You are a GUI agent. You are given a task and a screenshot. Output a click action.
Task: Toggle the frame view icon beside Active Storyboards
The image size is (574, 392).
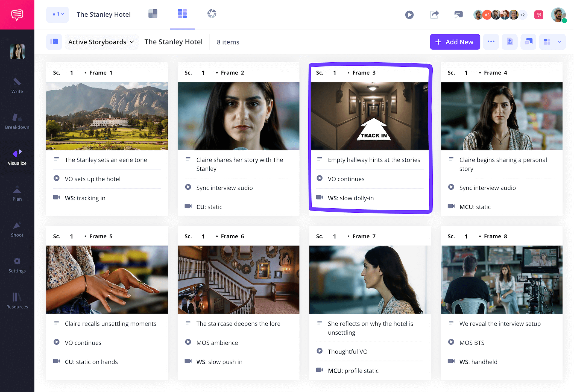(x=54, y=42)
